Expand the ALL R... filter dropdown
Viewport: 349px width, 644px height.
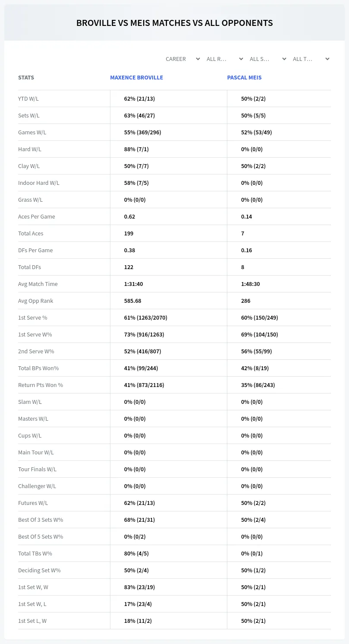[225, 59]
